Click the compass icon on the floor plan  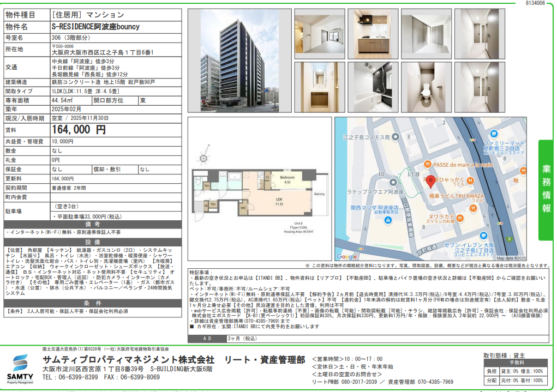tap(203, 159)
